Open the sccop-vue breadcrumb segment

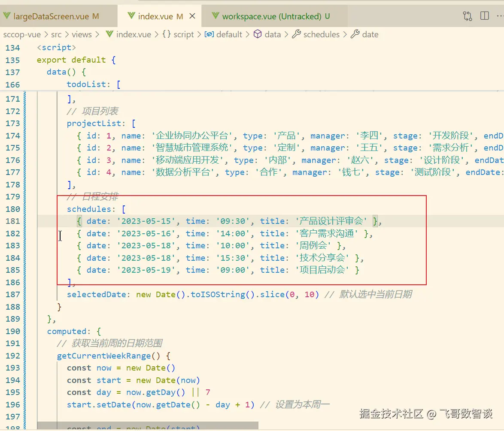pos(22,34)
